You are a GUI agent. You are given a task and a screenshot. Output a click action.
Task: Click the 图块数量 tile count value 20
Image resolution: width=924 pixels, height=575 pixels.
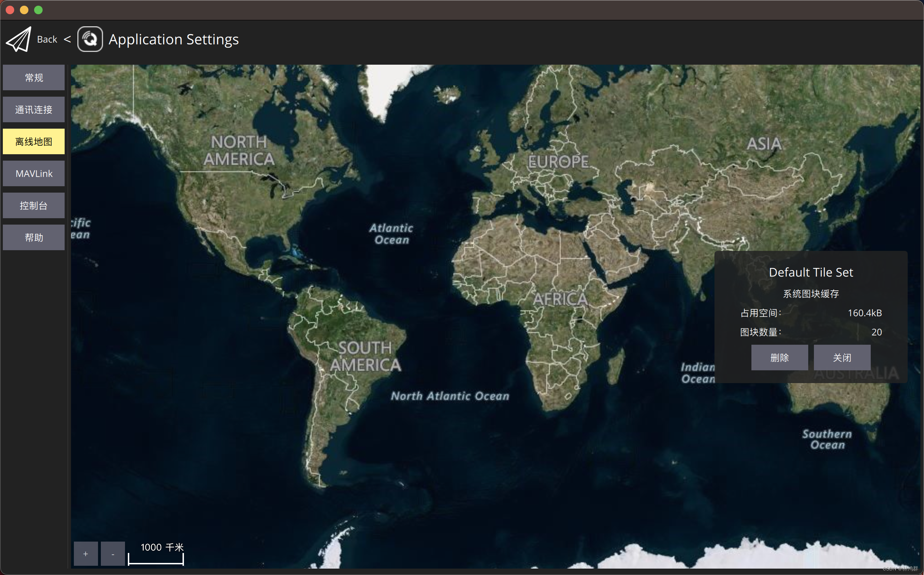click(x=876, y=332)
